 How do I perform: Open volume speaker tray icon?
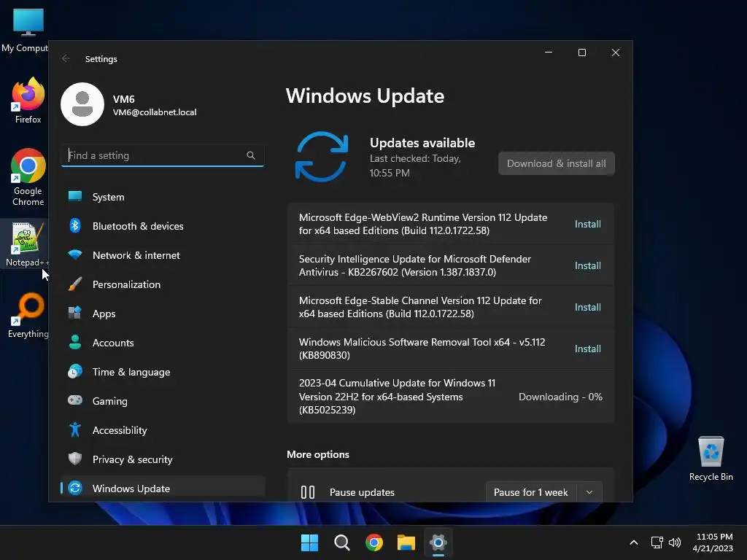(x=675, y=542)
